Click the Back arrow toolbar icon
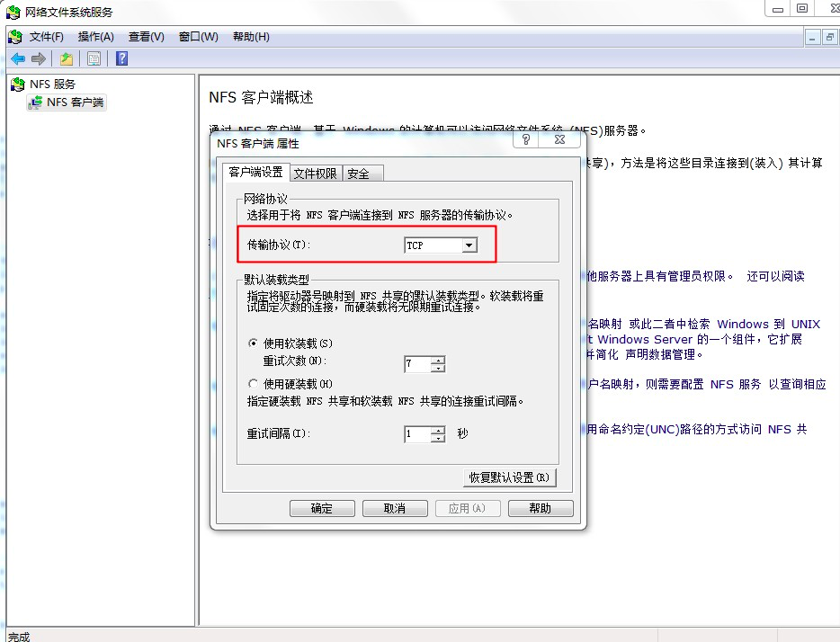The image size is (840, 642). click(x=18, y=59)
